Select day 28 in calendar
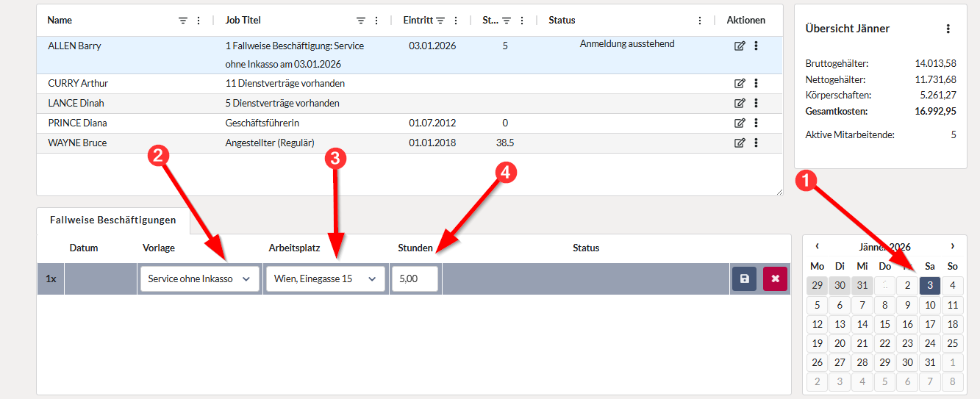The width and height of the screenshot is (980, 399). coord(862,362)
